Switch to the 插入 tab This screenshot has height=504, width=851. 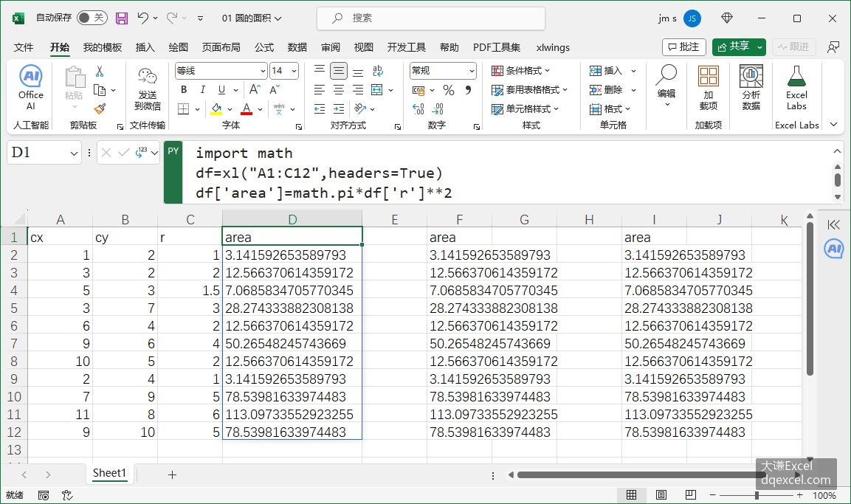tap(145, 47)
